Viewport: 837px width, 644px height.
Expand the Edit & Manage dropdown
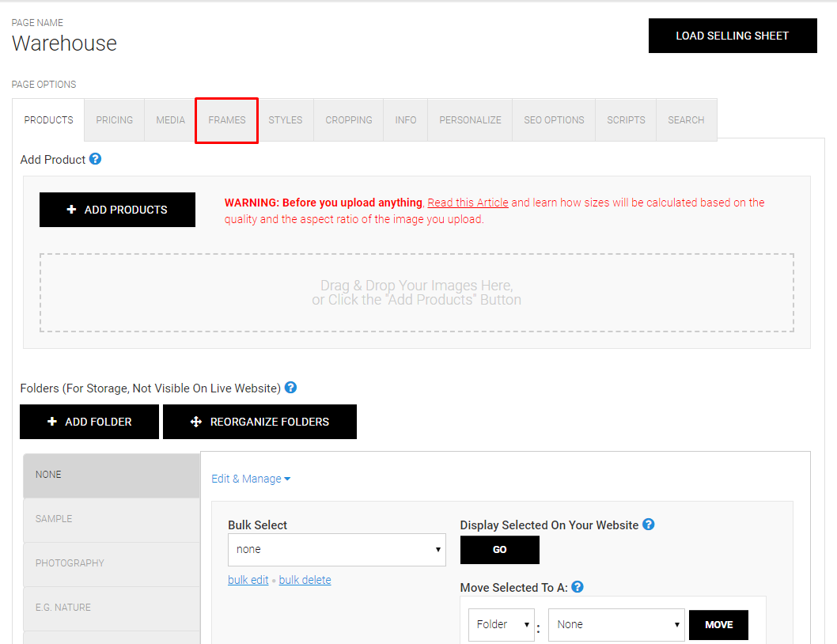[251, 479]
